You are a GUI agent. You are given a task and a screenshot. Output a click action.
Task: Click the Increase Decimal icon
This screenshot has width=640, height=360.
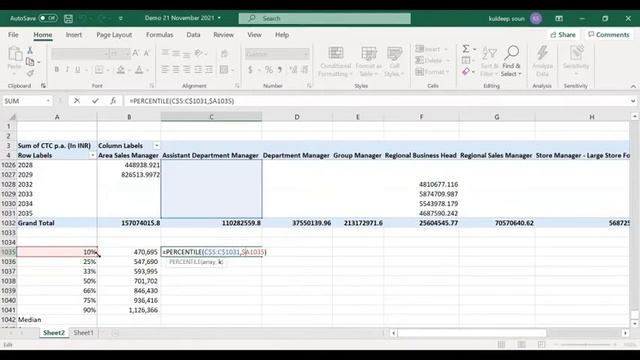pyautogui.click(x=293, y=70)
